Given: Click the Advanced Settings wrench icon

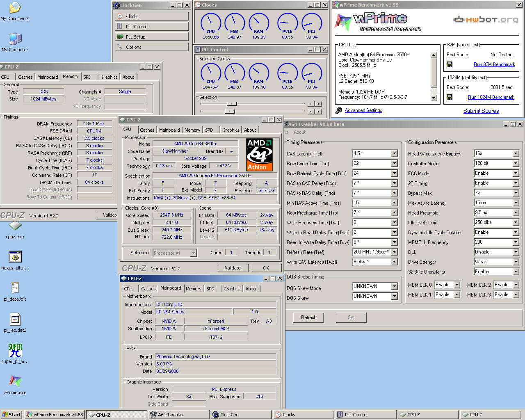Looking at the screenshot, I should 339,110.
